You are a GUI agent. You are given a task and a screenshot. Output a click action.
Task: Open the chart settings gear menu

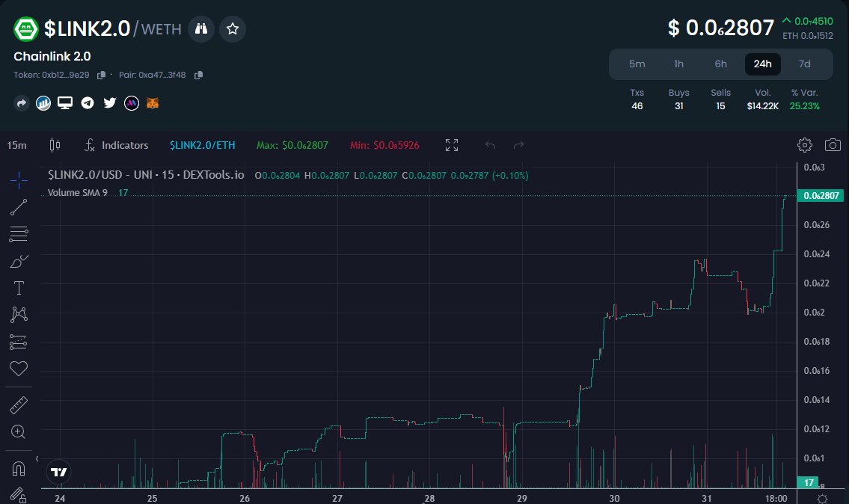(x=804, y=145)
